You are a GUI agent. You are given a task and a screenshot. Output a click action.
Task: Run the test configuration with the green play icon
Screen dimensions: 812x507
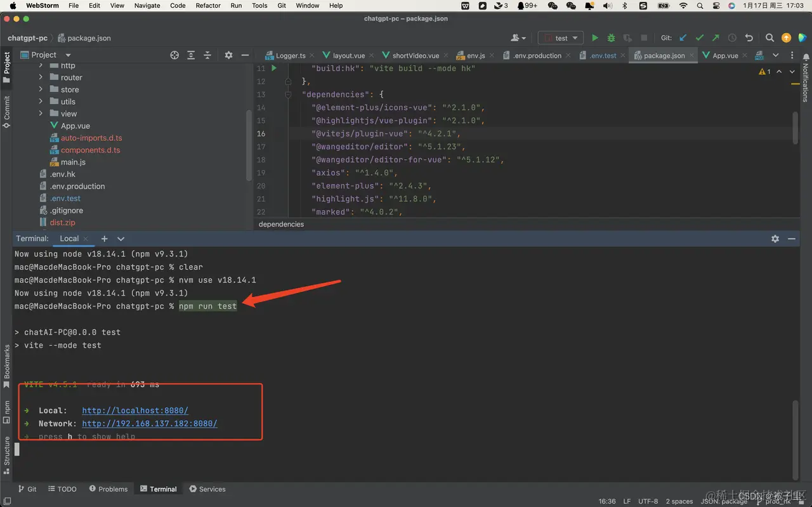click(x=594, y=38)
